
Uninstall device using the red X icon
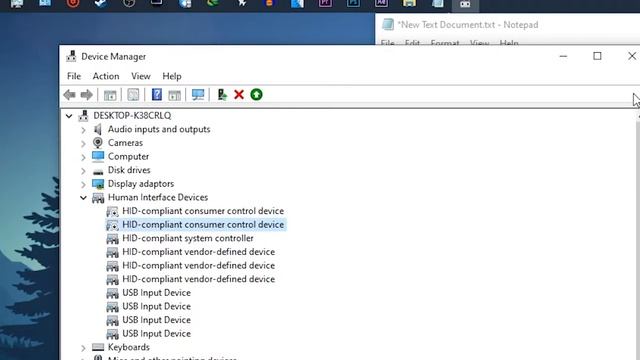pyautogui.click(x=239, y=95)
